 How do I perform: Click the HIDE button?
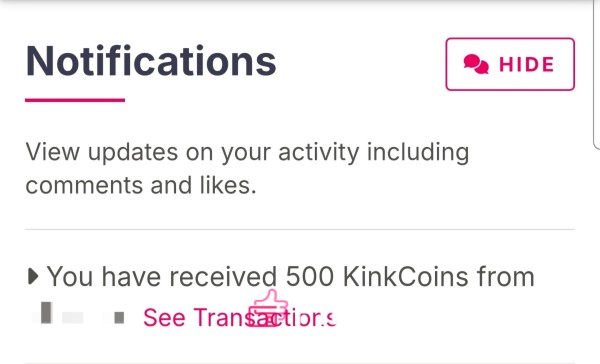tap(510, 64)
